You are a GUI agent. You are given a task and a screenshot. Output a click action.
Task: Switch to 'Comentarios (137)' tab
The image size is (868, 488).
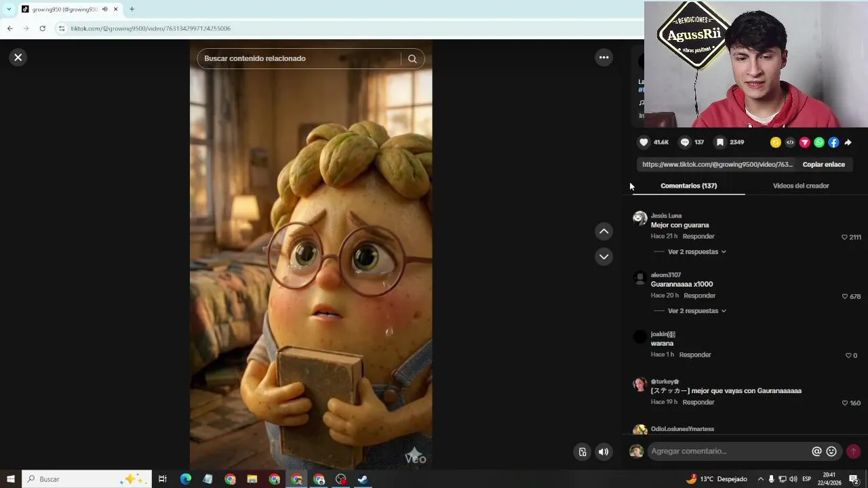[688, 186]
